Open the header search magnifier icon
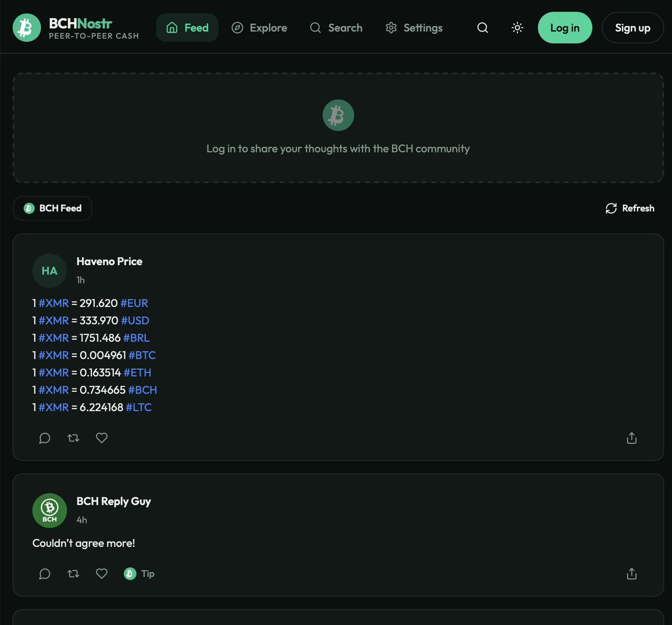Viewport: 672px width, 625px height. tap(483, 28)
